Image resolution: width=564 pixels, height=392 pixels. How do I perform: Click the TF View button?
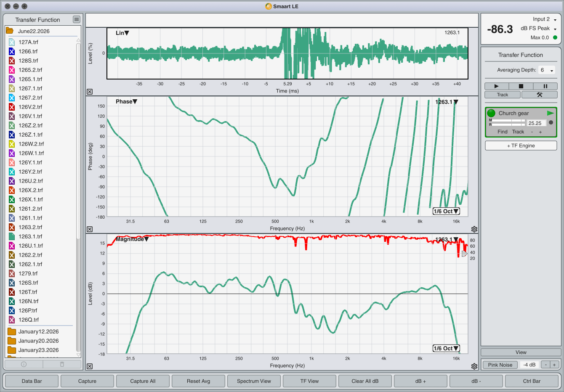(x=309, y=381)
